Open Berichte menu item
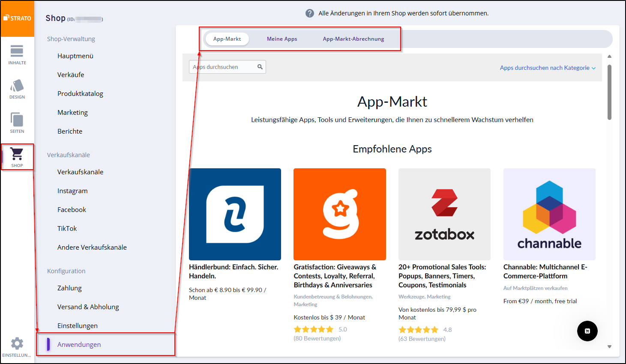Screen dimensions: 626x364 coord(70,131)
